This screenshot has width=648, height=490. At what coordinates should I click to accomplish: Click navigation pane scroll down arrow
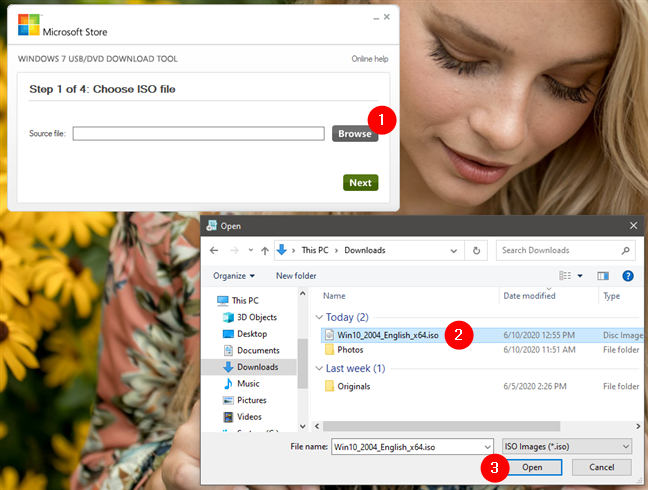point(303,426)
